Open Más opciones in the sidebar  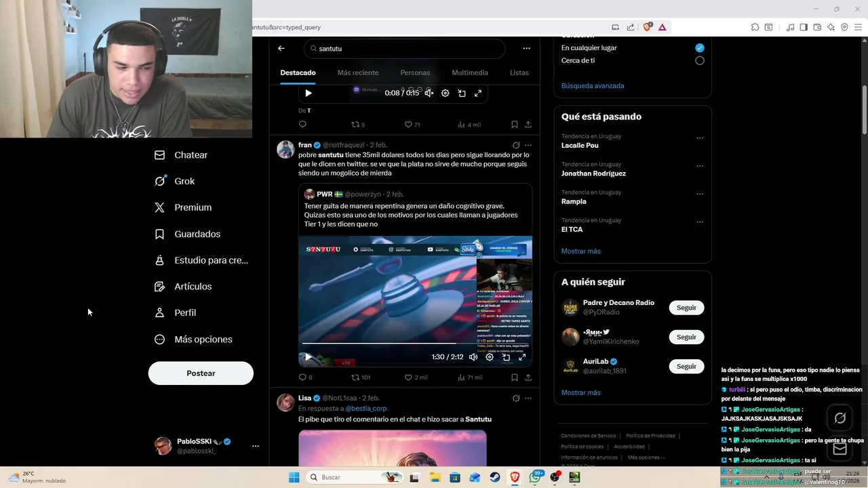(193, 340)
